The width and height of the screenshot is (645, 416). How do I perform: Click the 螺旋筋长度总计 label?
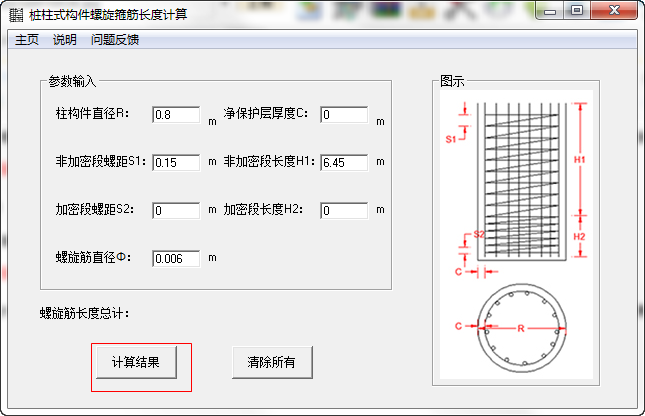point(84,314)
